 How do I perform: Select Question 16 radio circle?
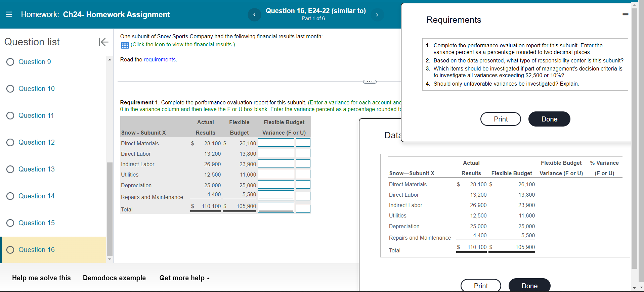[x=10, y=250]
